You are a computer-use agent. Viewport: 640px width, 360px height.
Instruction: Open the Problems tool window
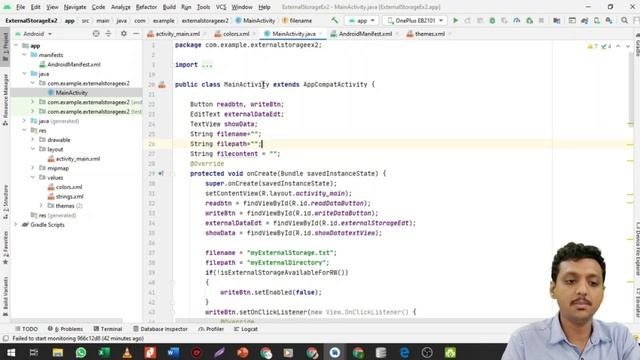pyautogui.click(x=65, y=329)
